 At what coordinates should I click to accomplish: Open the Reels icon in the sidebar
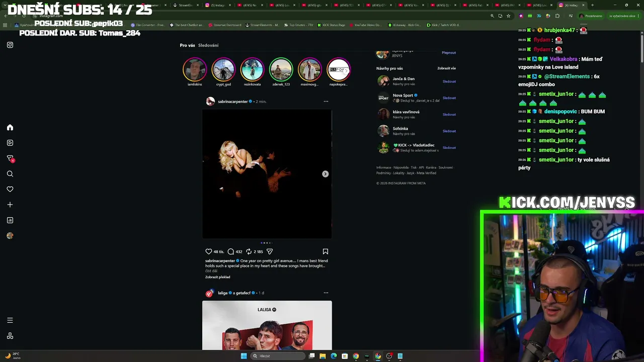coord(10,143)
